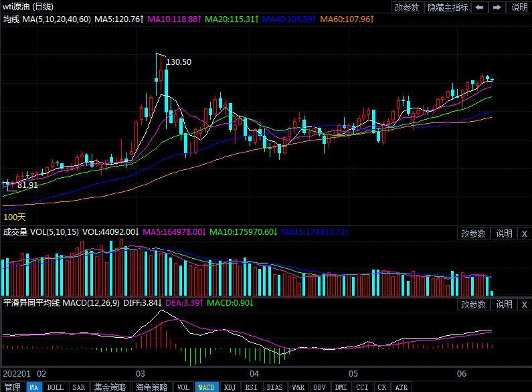Click 改参数 for the main MA chart

[x=407, y=7]
